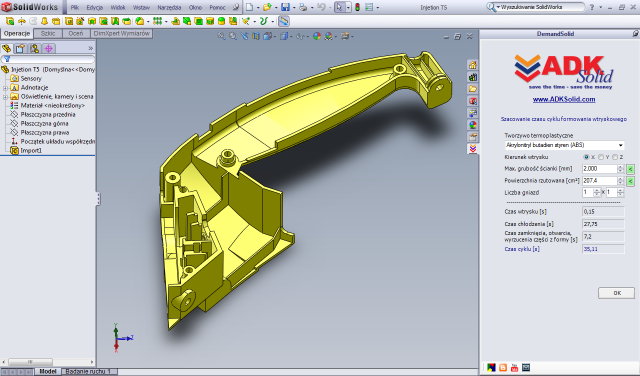The height and width of the screenshot is (376, 640).
Task: Click stepper of second Liczba gniazd field
Action: 621,193
